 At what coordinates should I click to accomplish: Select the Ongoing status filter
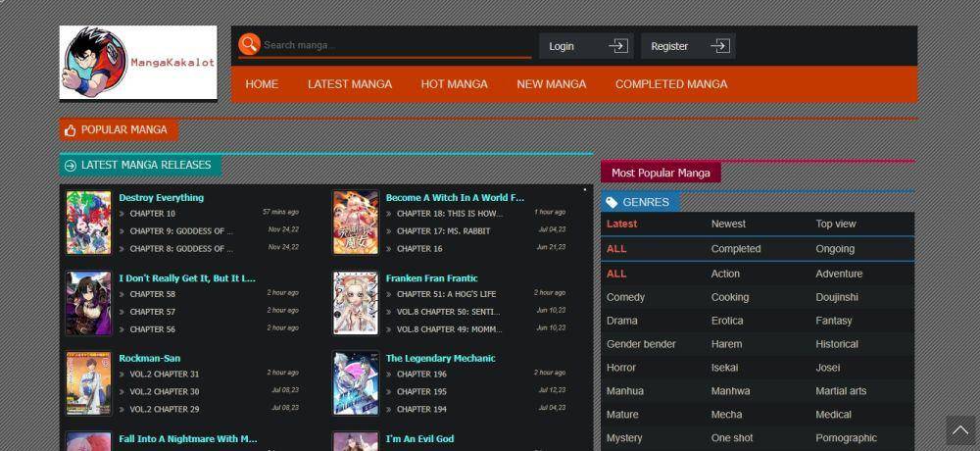[x=834, y=249]
